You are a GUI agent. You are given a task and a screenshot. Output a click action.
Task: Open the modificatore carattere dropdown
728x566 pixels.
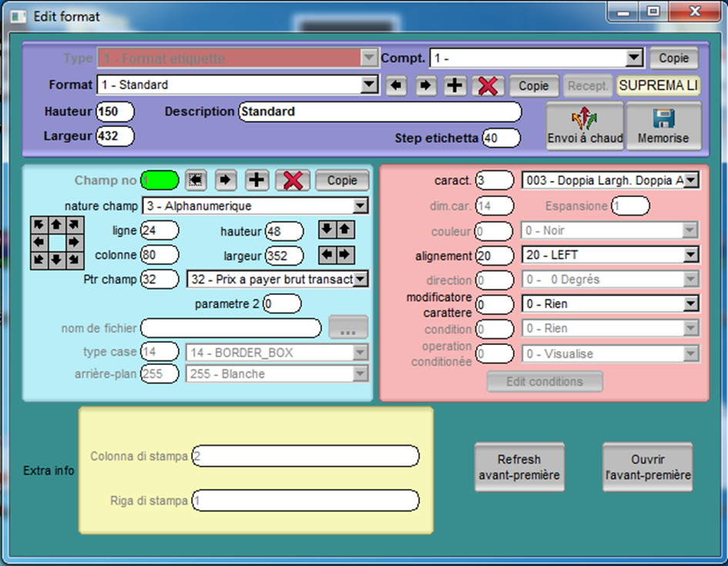click(690, 304)
